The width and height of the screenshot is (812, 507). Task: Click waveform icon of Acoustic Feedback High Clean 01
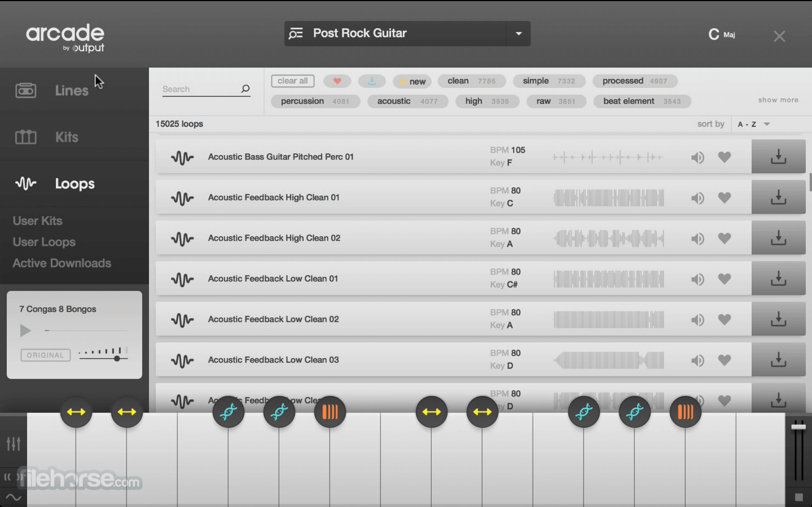point(182,198)
